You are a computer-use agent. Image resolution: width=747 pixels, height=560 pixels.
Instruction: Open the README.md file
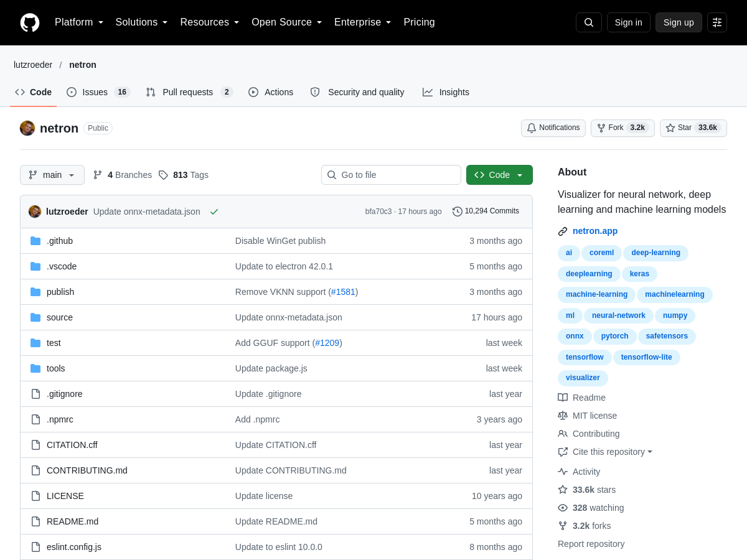click(73, 521)
